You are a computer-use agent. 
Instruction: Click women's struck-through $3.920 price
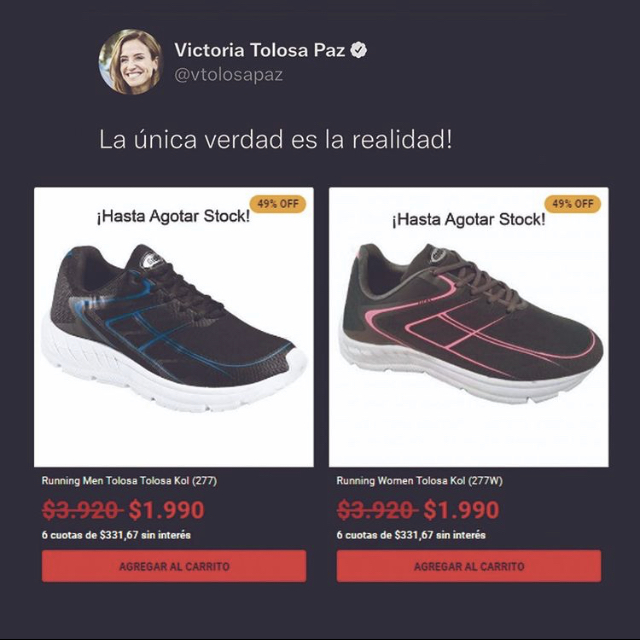coord(376,510)
